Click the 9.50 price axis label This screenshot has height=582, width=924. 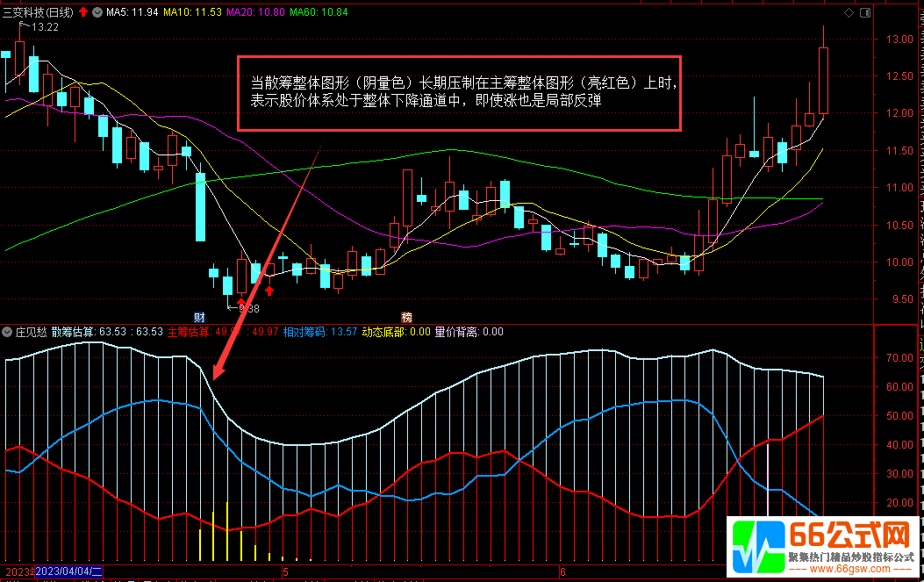click(x=903, y=299)
